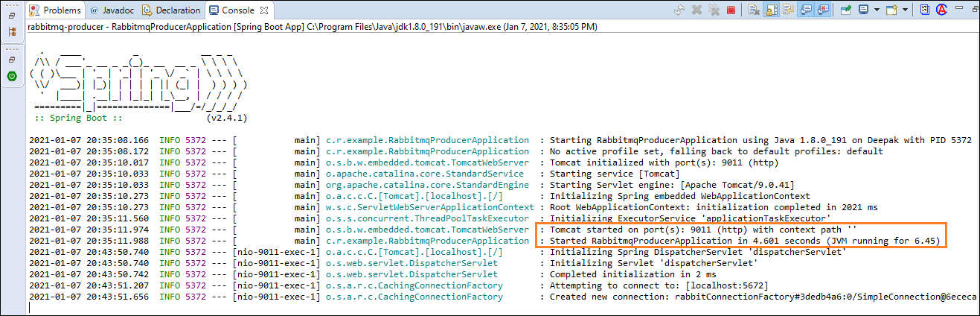Maximize the Console view panel
Viewport: 980px width, 316px height.
[974, 10]
